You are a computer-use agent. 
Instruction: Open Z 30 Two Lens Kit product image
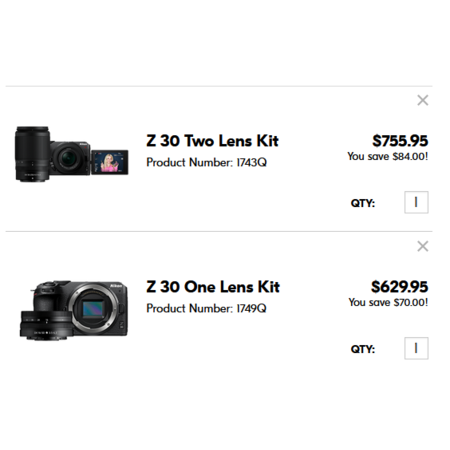71,154
